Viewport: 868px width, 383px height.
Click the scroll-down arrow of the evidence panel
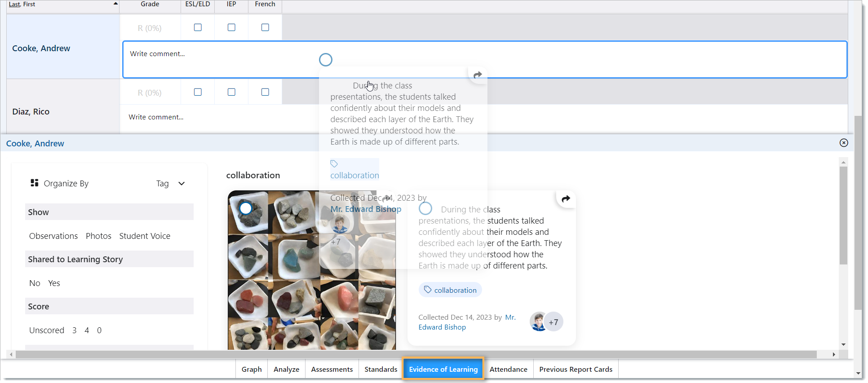[843, 344]
